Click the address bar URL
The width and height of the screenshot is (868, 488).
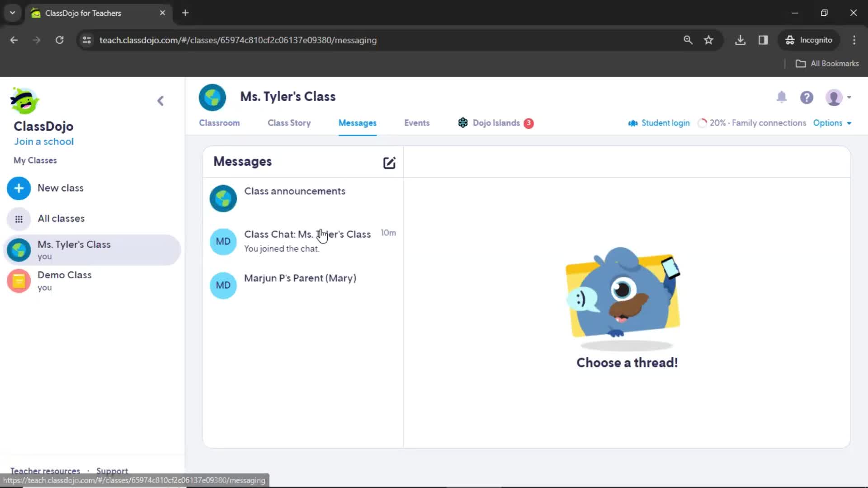click(x=238, y=40)
